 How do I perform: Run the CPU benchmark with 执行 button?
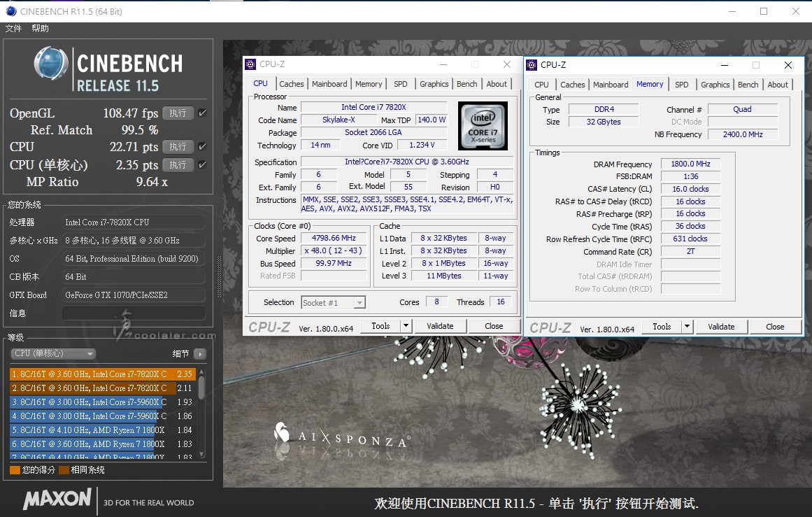[178, 147]
